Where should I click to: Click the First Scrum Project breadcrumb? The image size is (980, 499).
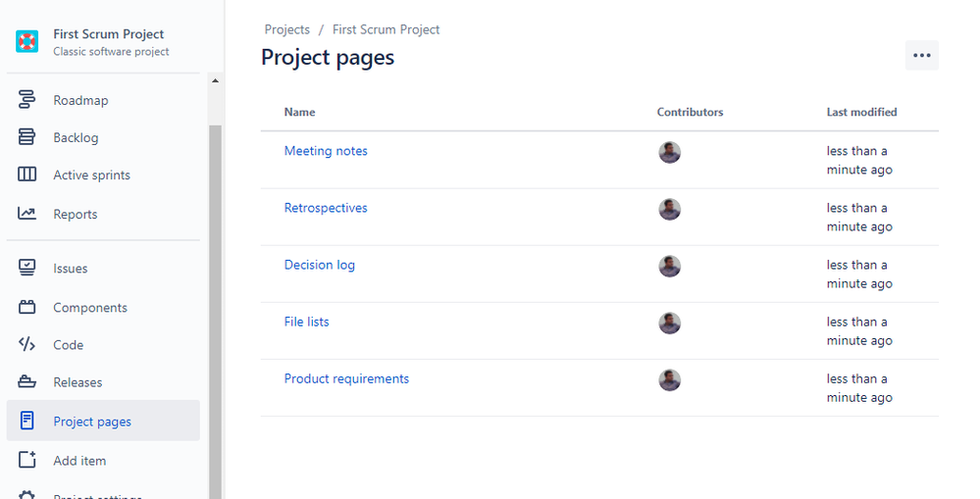pyautogui.click(x=386, y=29)
